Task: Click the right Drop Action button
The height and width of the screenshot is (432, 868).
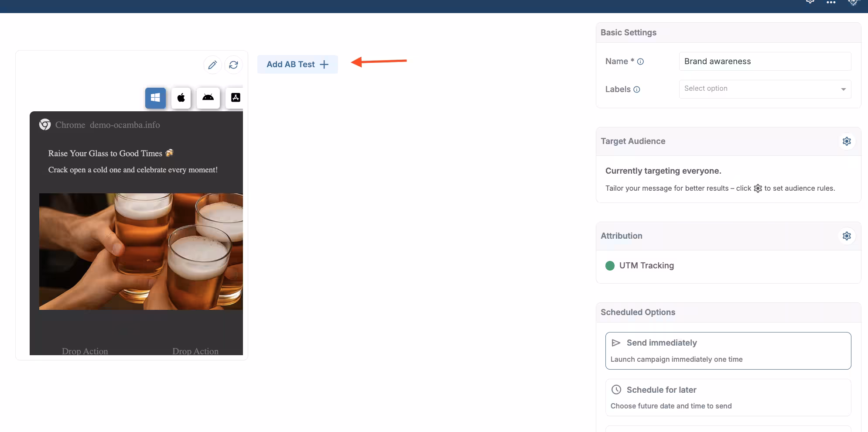Action: [x=195, y=351]
